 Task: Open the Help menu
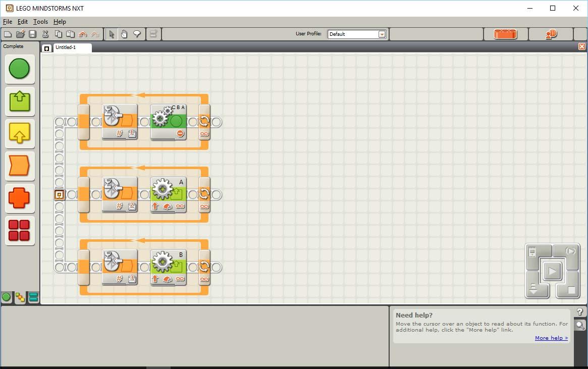(60, 22)
